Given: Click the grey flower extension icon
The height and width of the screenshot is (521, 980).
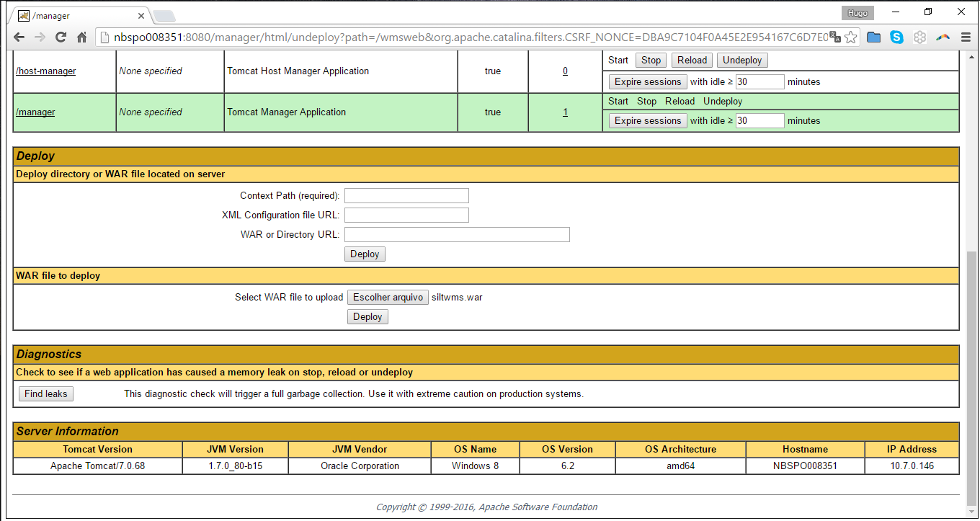Looking at the screenshot, I should (919, 37).
